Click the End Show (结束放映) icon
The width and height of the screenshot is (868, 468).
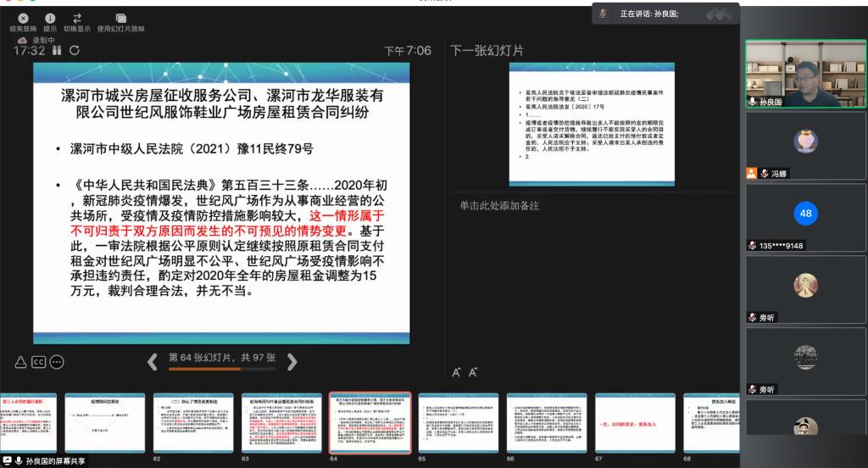click(x=23, y=18)
